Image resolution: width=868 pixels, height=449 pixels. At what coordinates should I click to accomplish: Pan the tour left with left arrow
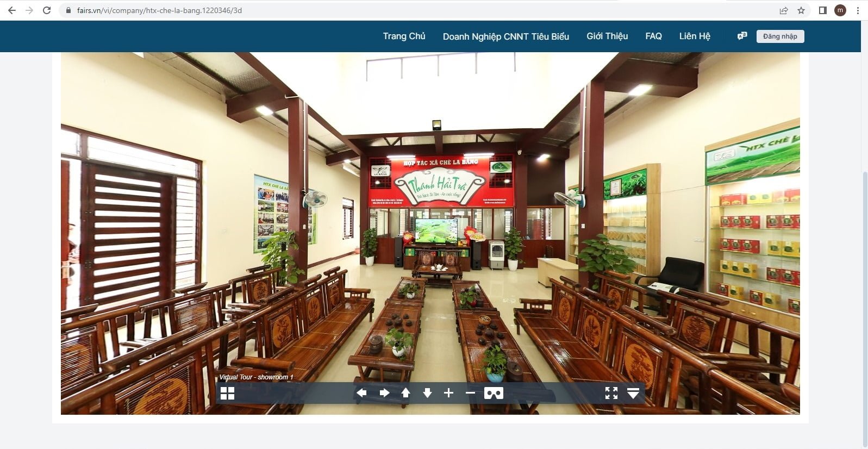click(361, 393)
